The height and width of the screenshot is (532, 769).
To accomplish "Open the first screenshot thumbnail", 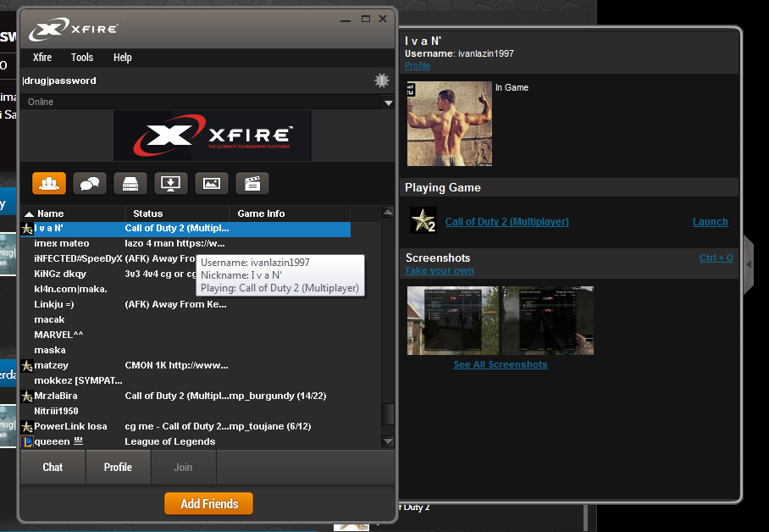I will [451, 320].
